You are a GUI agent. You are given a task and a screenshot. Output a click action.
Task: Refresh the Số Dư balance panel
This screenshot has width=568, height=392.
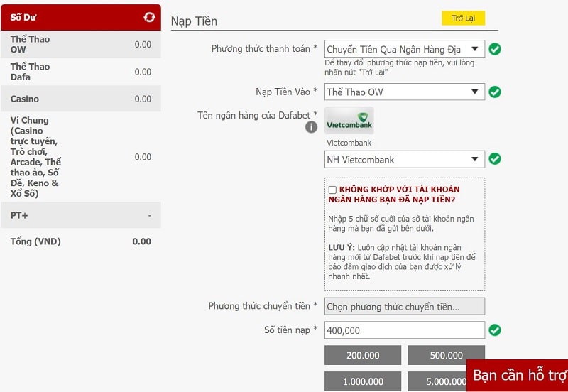click(x=149, y=17)
